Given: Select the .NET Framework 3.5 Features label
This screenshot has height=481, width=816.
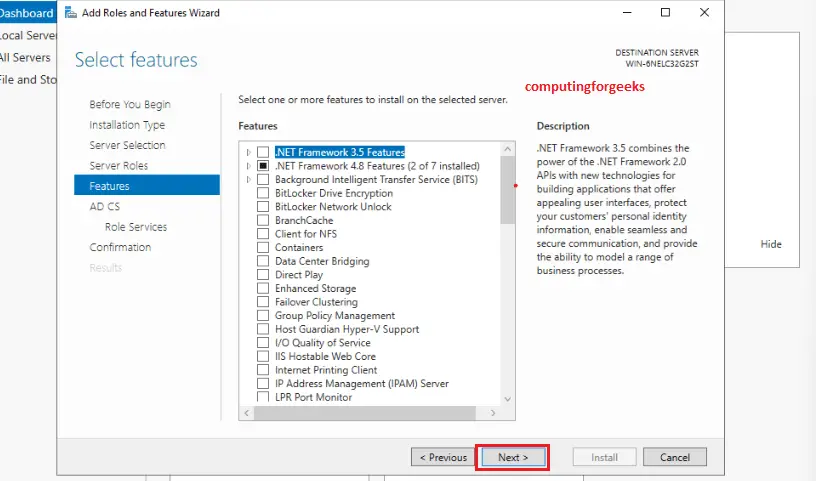Looking at the screenshot, I should tap(340, 152).
